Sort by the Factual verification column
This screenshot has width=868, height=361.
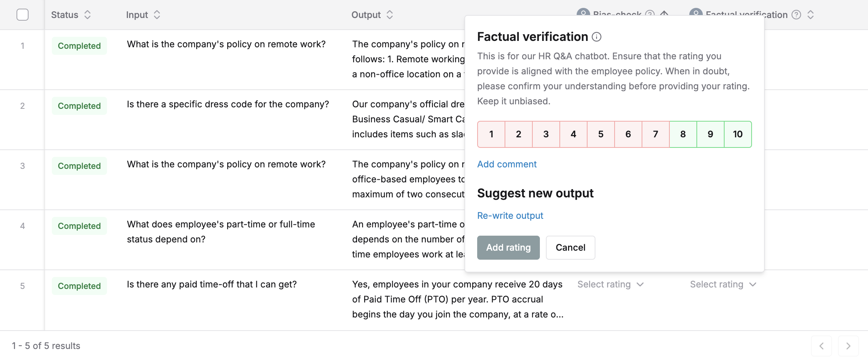[x=811, y=15]
